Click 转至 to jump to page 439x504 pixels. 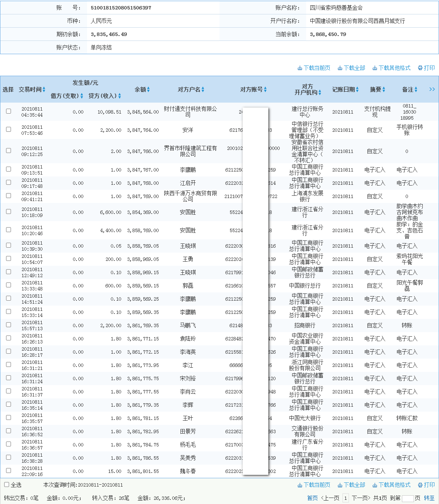click(429, 498)
